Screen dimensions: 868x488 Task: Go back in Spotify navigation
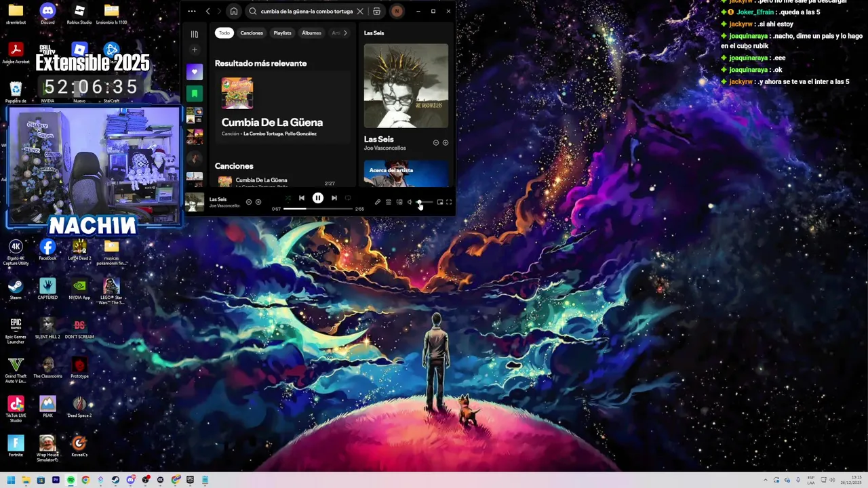(208, 12)
